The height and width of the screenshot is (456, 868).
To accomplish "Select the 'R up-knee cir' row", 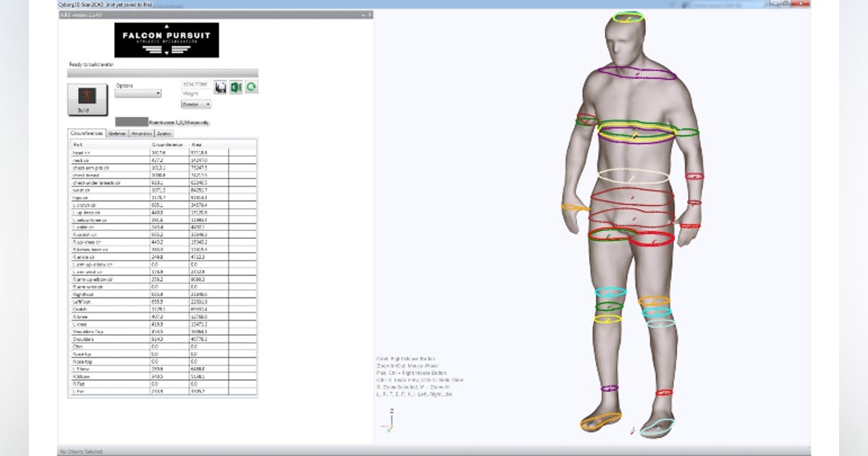I will (163, 242).
